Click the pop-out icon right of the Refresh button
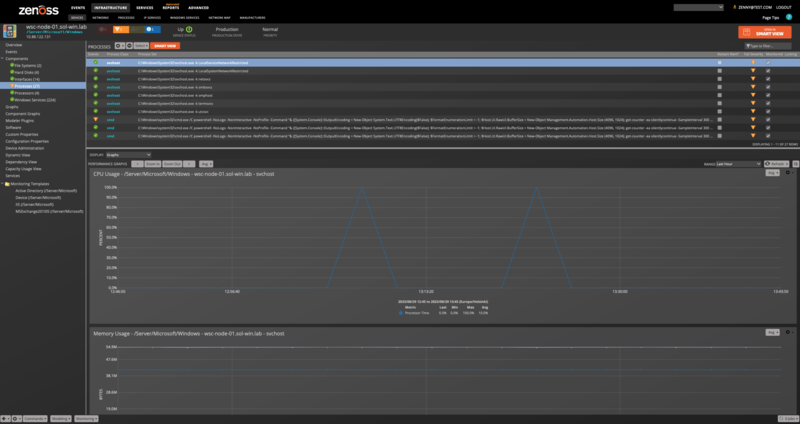The width and height of the screenshot is (800, 424). [x=795, y=164]
